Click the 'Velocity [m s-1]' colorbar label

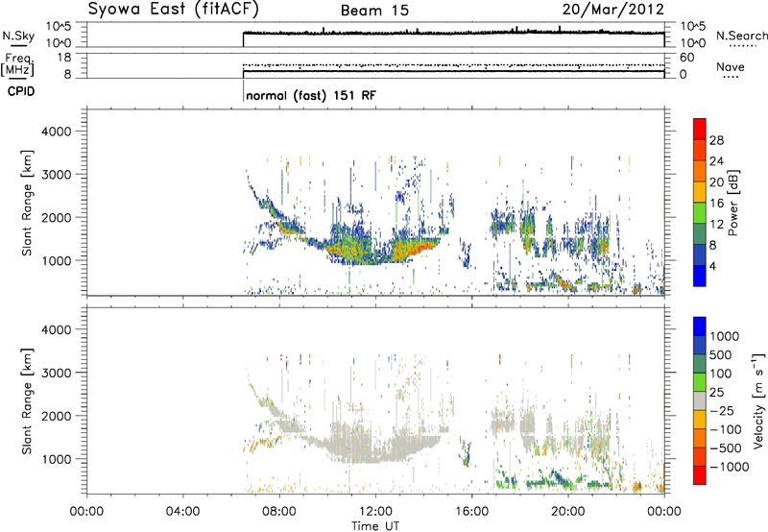click(758, 400)
